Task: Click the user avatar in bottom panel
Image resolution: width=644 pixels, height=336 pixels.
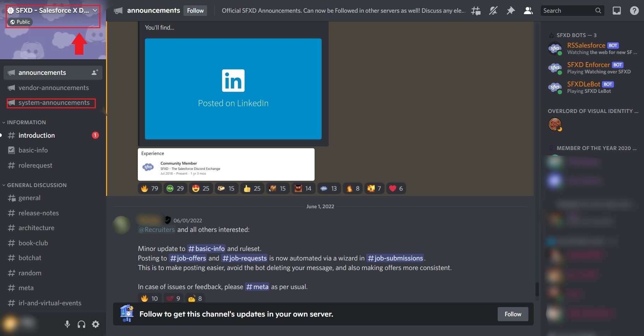Action: coord(10,324)
